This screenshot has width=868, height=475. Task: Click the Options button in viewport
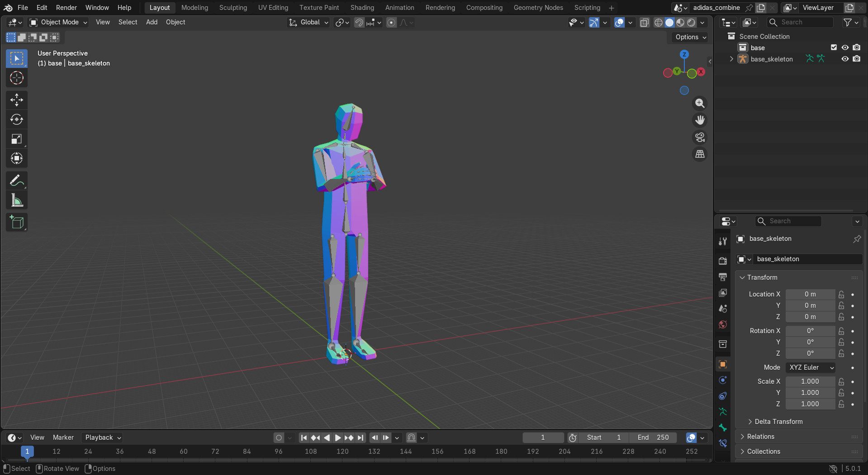pos(690,37)
